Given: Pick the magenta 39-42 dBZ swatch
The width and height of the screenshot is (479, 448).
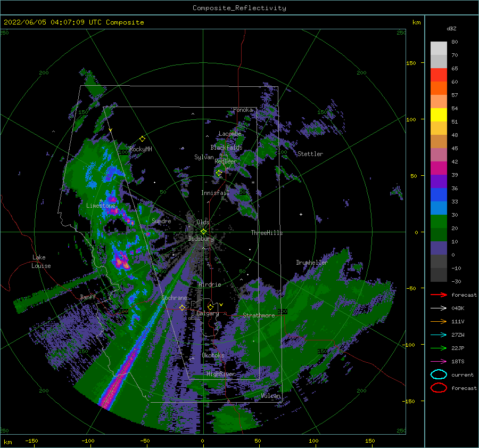Looking at the screenshot, I should click(x=439, y=168).
